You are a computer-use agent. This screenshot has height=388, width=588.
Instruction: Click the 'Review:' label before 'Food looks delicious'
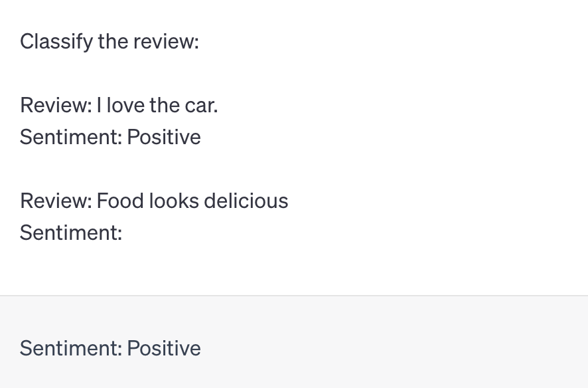click(x=56, y=201)
